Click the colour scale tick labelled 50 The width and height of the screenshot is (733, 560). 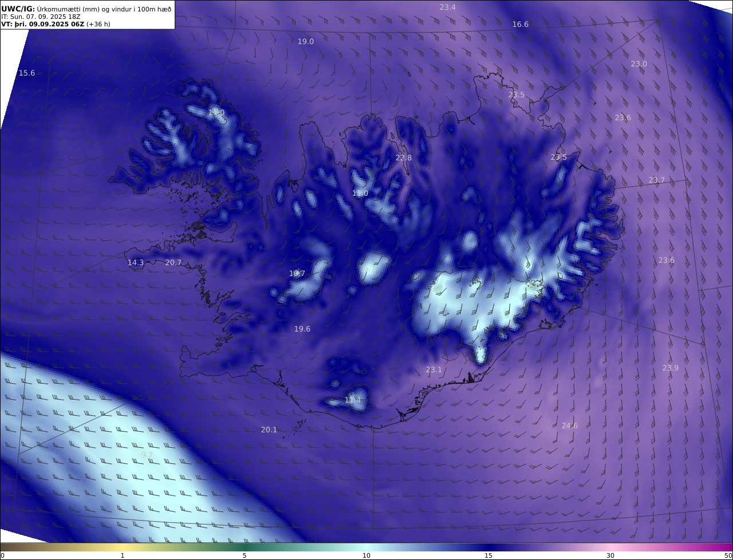(x=728, y=555)
